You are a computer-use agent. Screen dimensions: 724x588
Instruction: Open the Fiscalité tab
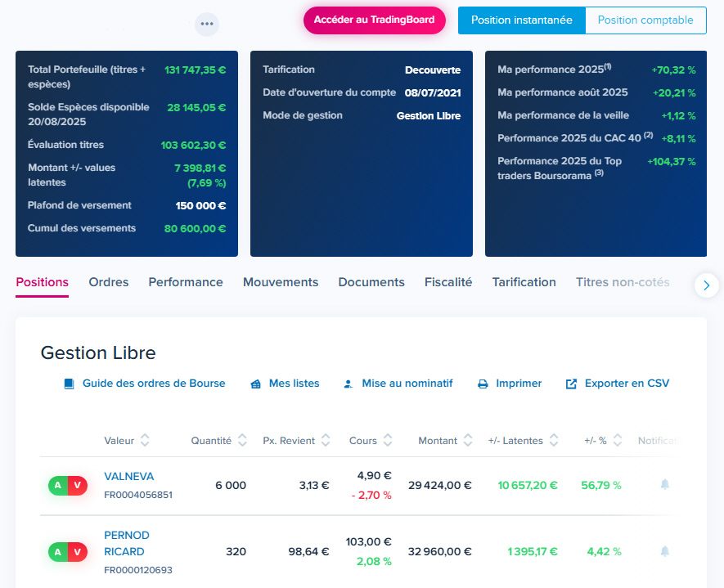coord(448,281)
